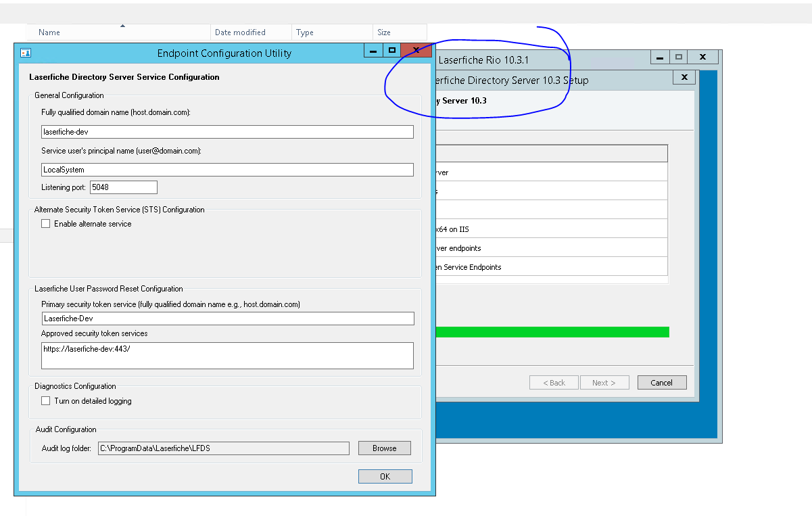
Task: Click the 'Turn on detailed logging' label text
Action: (93, 401)
